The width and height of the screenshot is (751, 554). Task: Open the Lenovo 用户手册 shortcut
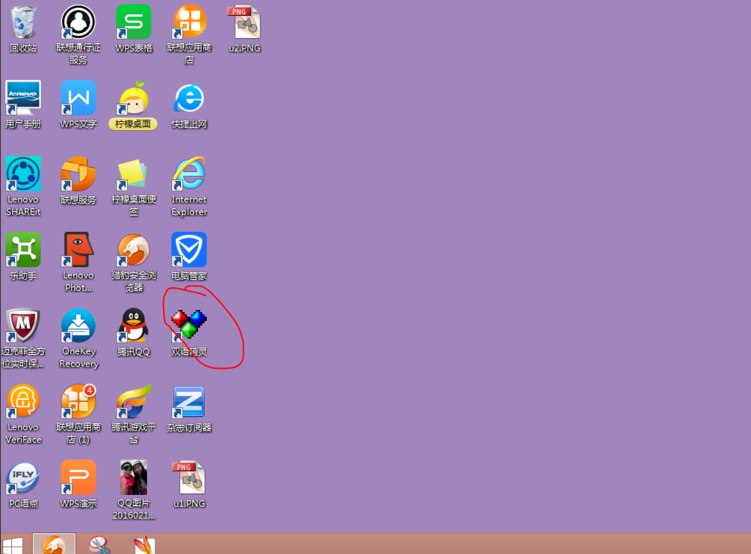[23, 98]
